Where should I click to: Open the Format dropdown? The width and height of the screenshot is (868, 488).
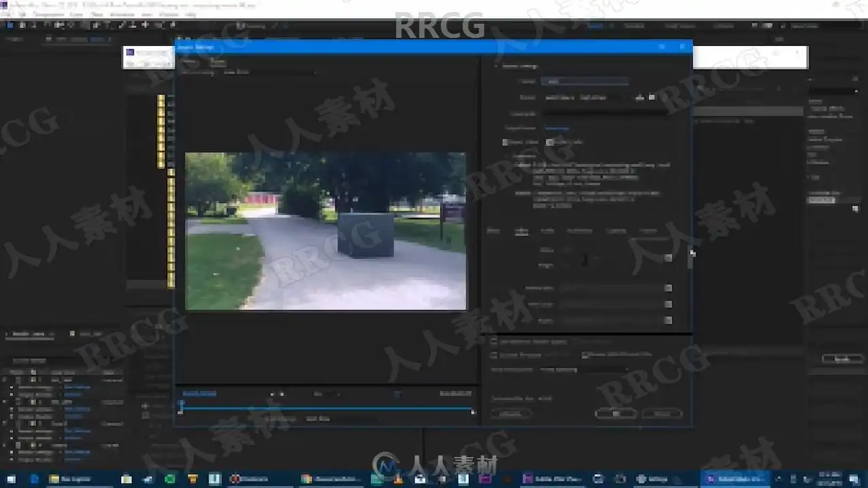click(x=585, y=81)
